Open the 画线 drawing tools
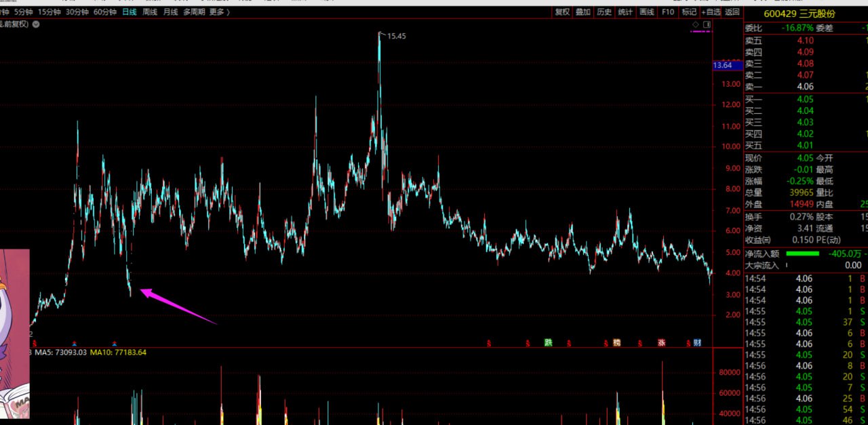This screenshot has height=425, width=868. 647,12
